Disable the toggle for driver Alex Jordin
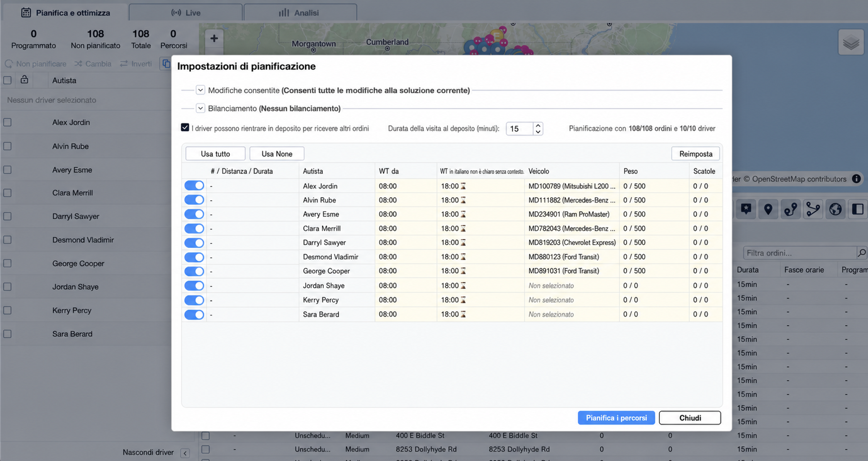 click(x=194, y=186)
